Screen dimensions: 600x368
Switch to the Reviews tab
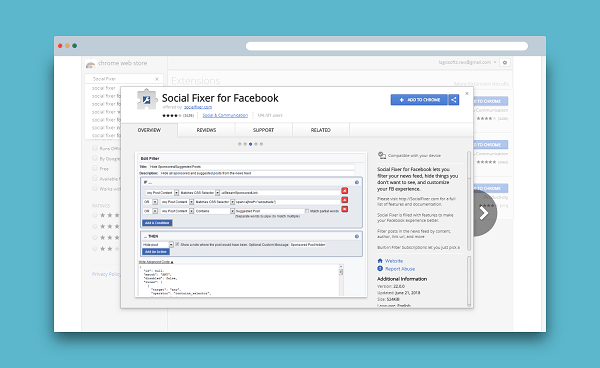(206, 130)
